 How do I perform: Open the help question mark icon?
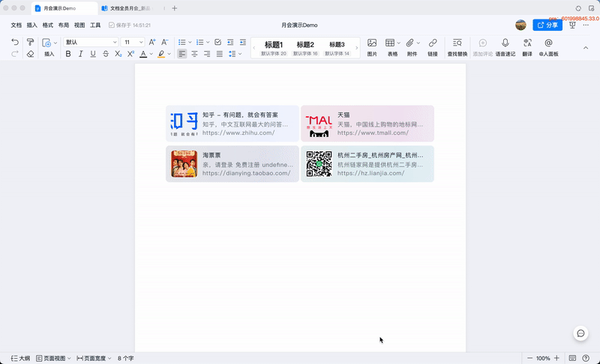click(586, 358)
